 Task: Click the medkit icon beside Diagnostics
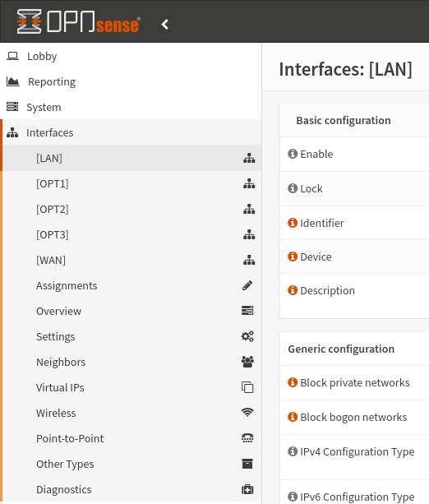point(247,489)
